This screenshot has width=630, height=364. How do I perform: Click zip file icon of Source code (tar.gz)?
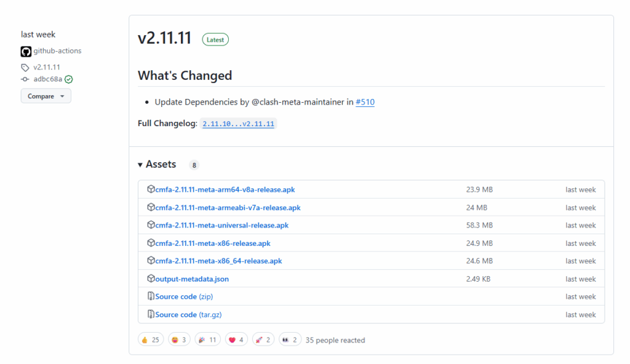pos(151,314)
